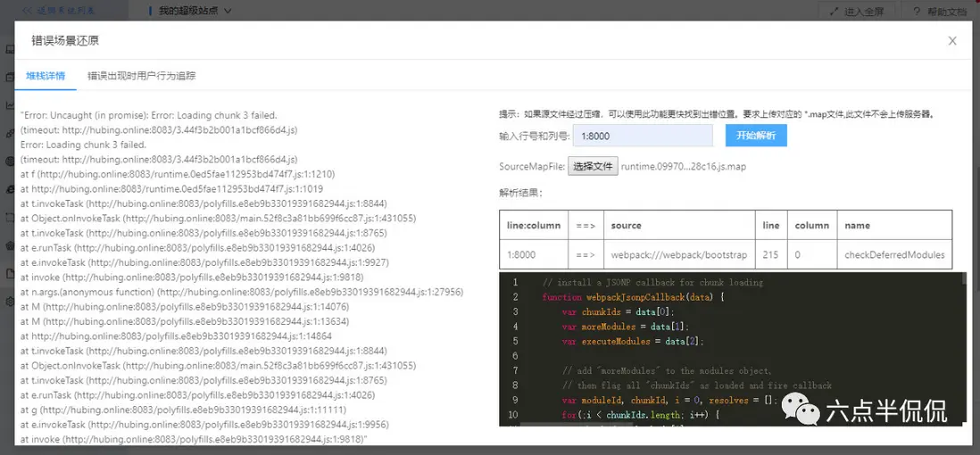Viewport: 980px width, 455px height.
Task: Click the SourceMapFile label
Action: click(x=531, y=167)
